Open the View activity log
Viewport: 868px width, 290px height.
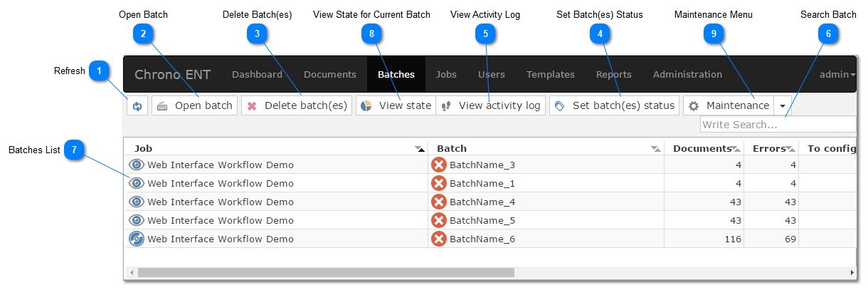pyautogui.click(x=490, y=105)
